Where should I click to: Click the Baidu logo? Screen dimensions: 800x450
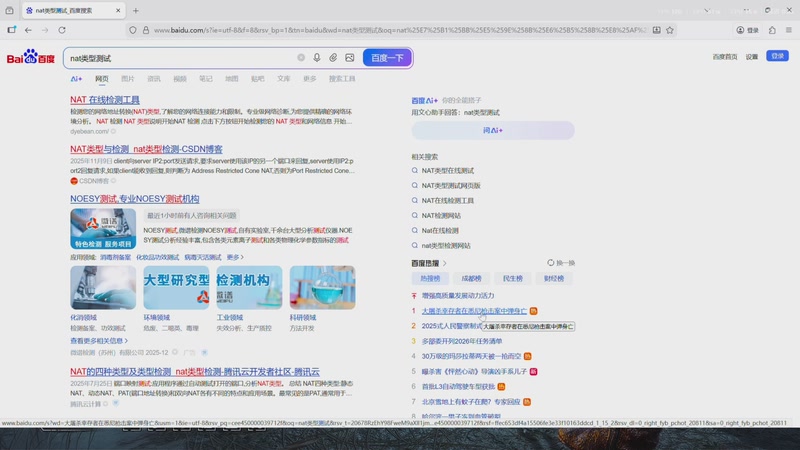click(31, 57)
